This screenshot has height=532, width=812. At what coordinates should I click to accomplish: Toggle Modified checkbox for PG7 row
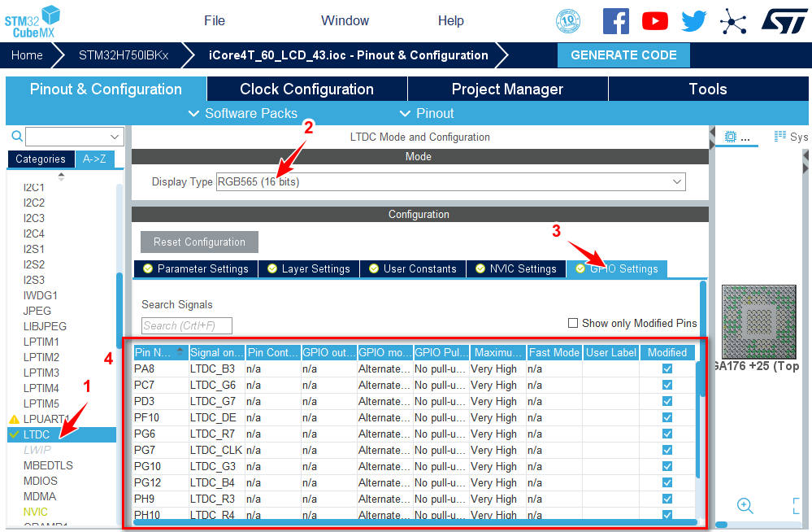(667, 450)
